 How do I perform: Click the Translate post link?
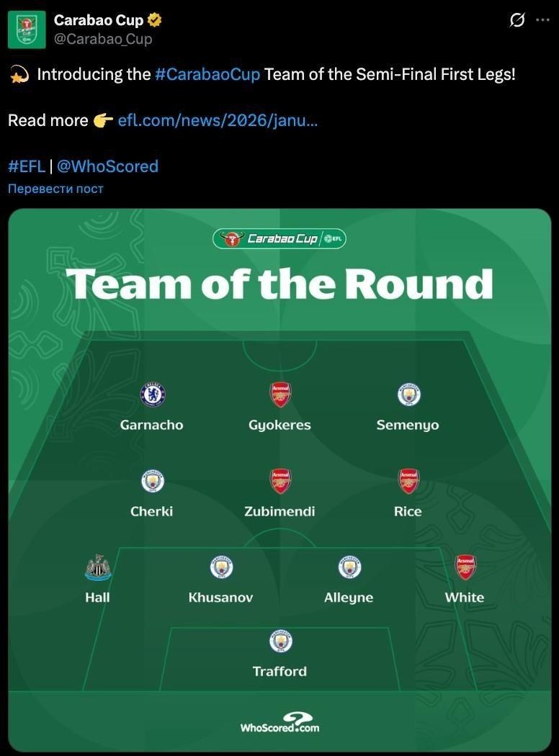(x=55, y=189)
